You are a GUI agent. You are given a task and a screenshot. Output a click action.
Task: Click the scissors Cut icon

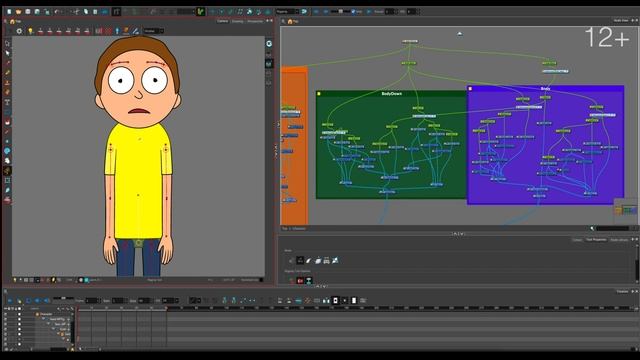(76, 12)
